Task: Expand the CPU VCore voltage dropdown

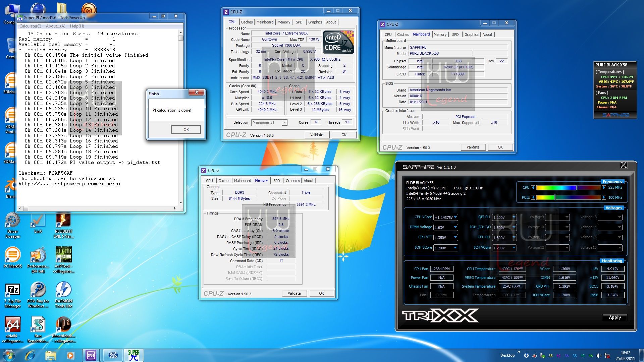Action: click(455, 217)
